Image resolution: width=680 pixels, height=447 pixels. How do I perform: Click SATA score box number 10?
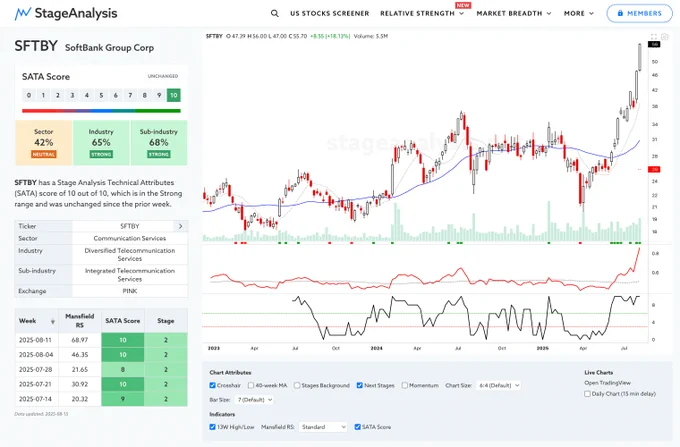pyautogui.click(x=173, y=95)
